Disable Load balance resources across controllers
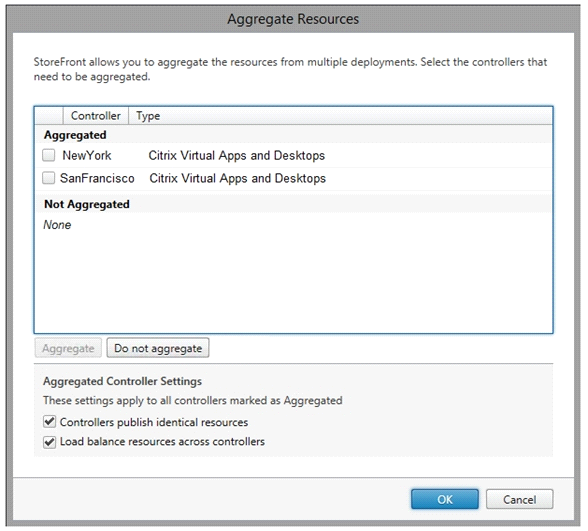Image resolution: width=588 pixels, height=531 pixels. [x=50, y=442]
